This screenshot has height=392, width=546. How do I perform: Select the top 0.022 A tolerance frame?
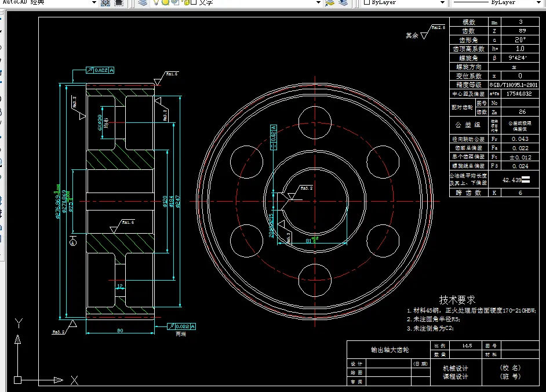click(100, 70)
